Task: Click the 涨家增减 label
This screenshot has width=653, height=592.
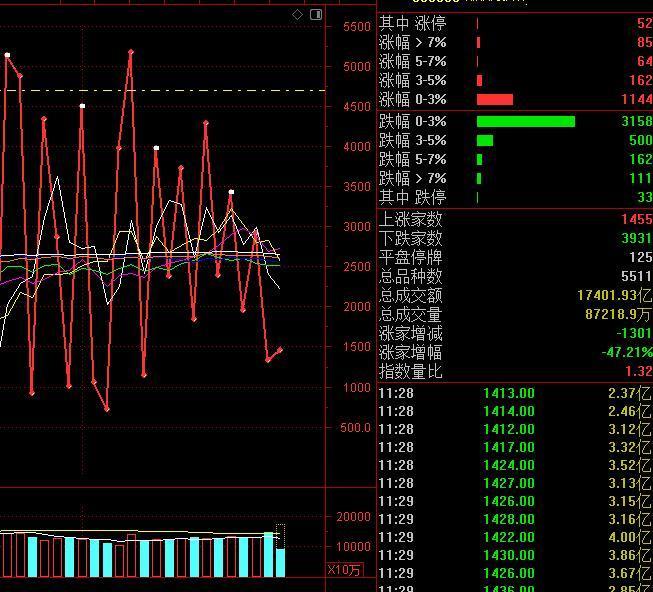Action: pyautogui.click(x=411, y=333)
